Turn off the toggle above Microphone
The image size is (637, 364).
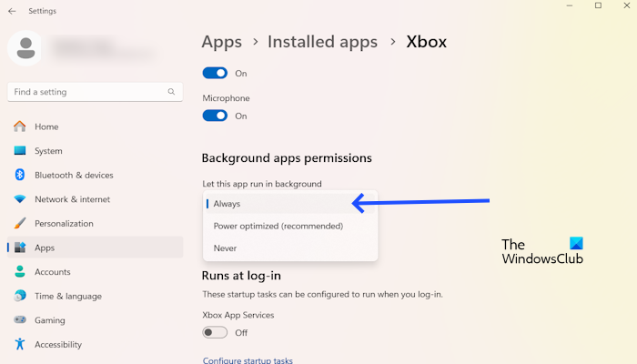point(215,73)
